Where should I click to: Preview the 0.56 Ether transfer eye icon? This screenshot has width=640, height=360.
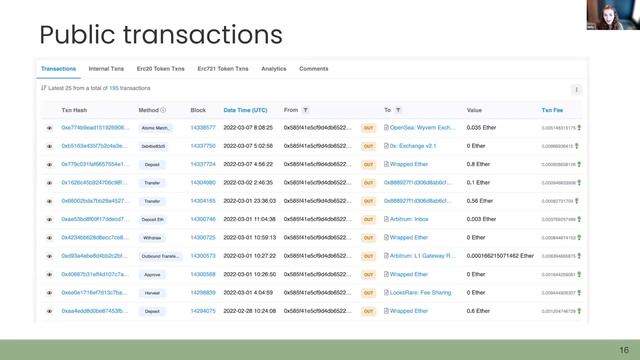tap(49, 202)
